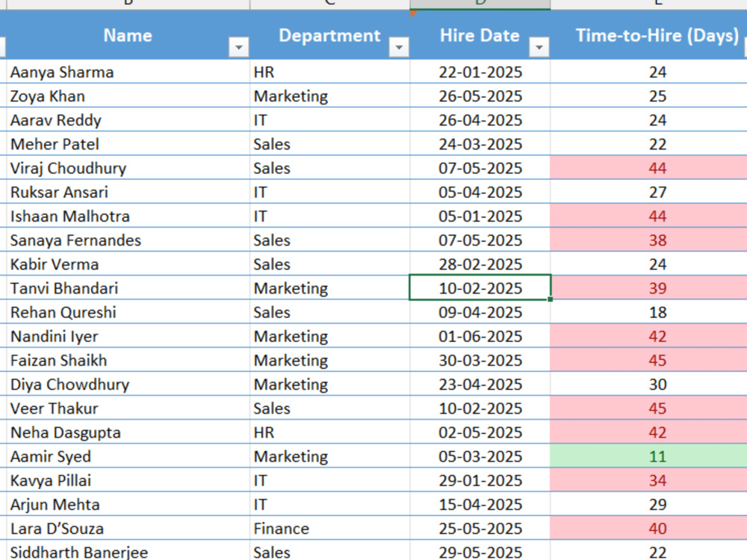This screenshot has width=747, height=560.
Task: Select hire date 23-04-2025 cell
Action: point(480,385)
